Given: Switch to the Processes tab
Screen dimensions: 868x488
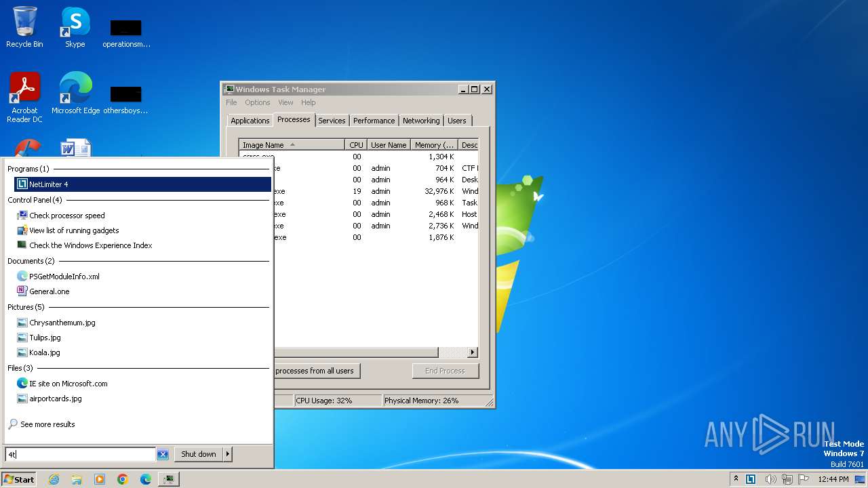Looking at the screenshot, I should [294, 119].
